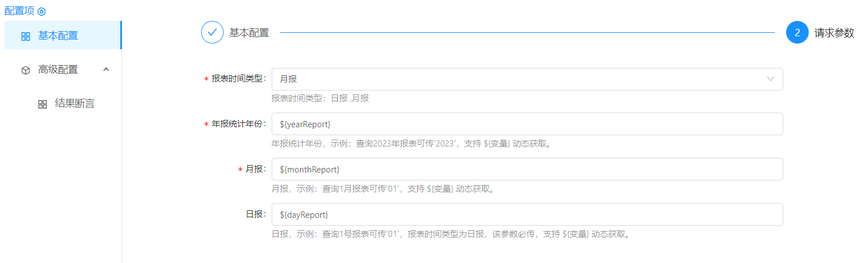The height and width of the screenshot is (263, 868).
Task: Focus the ${monthReport} input field
Action: 527,169
